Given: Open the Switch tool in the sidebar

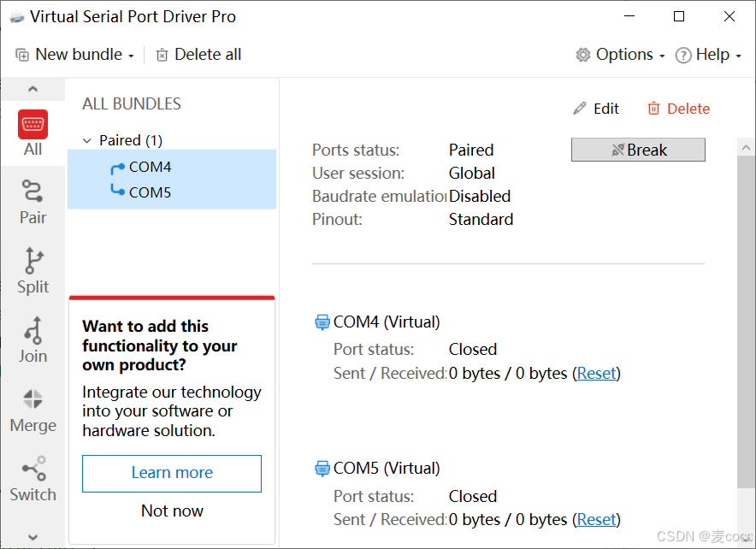Looking at the screenshot, I should point(32,468).
